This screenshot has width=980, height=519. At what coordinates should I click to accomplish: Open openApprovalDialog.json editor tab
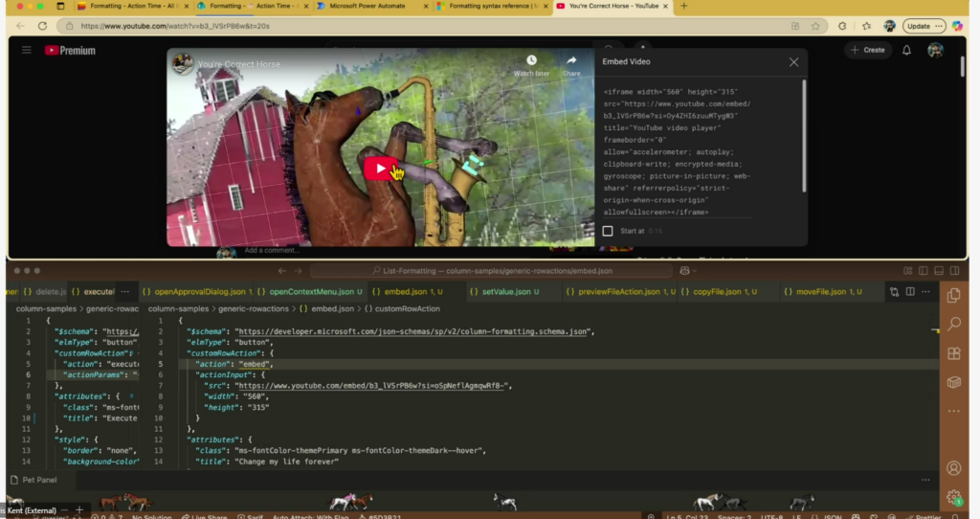tap(196, 292)
